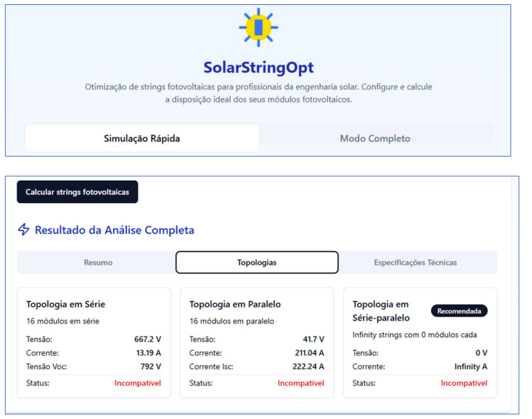Screen dimensions: 532x419
Task: Click the lightning bolt results icon
Action: (x=24, y=230)
